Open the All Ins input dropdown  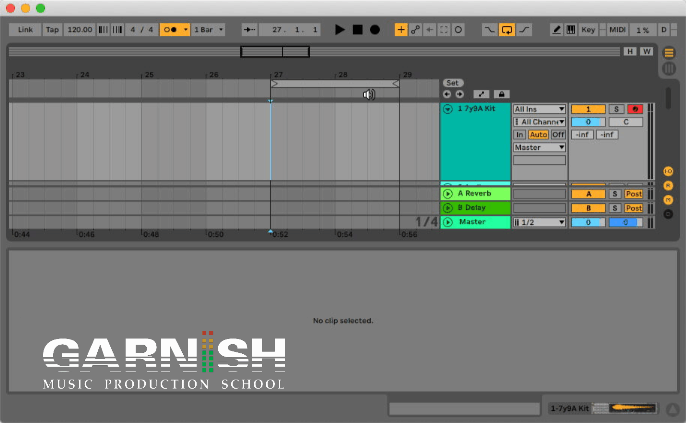point(539,109)
